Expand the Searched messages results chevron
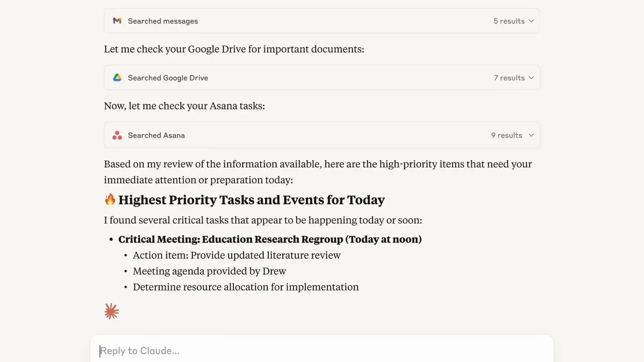This screenshot has height=362, width=644. (x=531, y=21)
